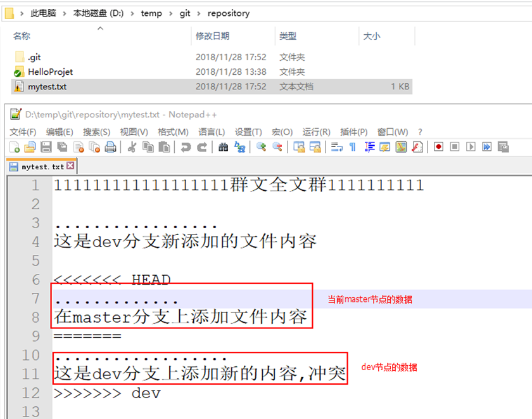Open the 搜索(S) menu

click(x=97, y=132)
